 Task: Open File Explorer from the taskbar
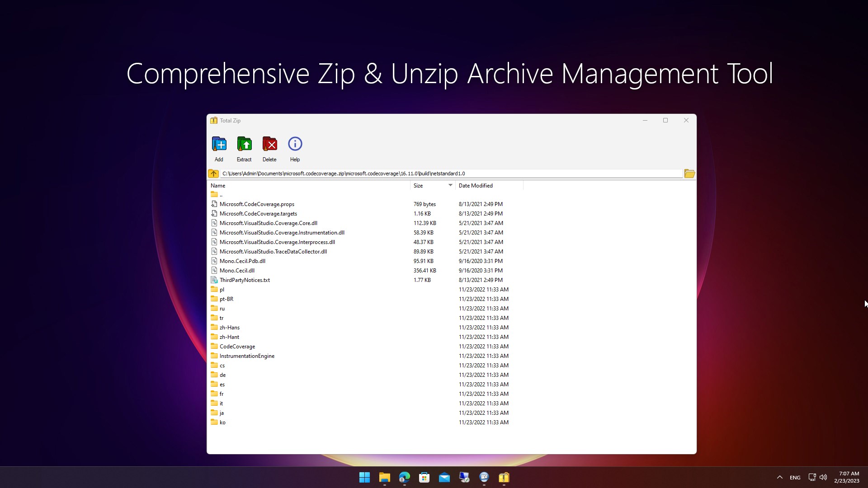pyautogui.click(x=384, y=478)
